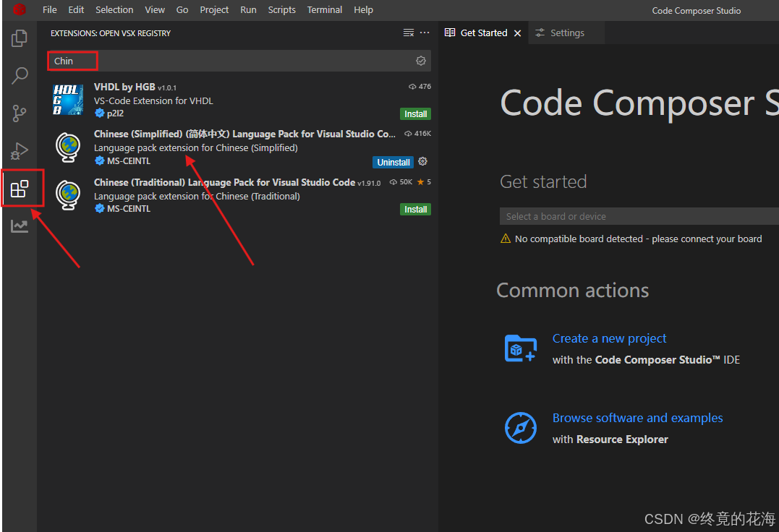779x532 pixels.
Task: Open the Scripts menu
Action: tap(281, 10)
